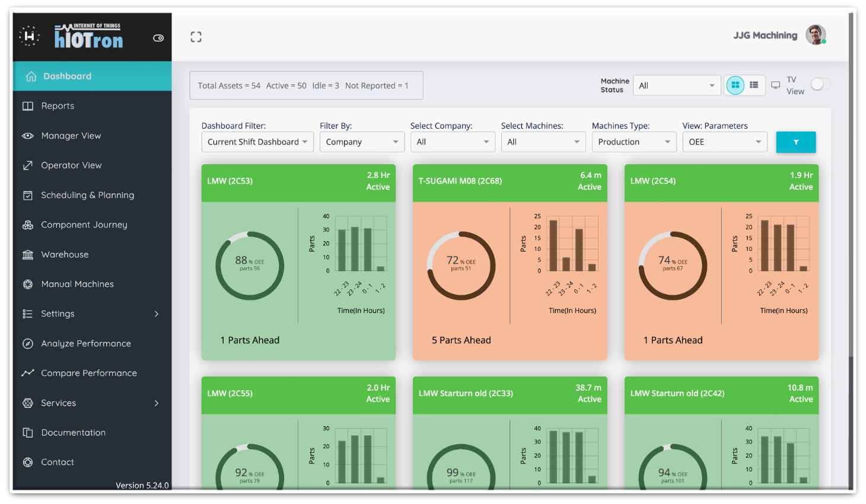The image size is (866, 504).
Task: Open the LMW Starturn old (2C42) card header
Action: pyautogui.click(x=721, y=395)
